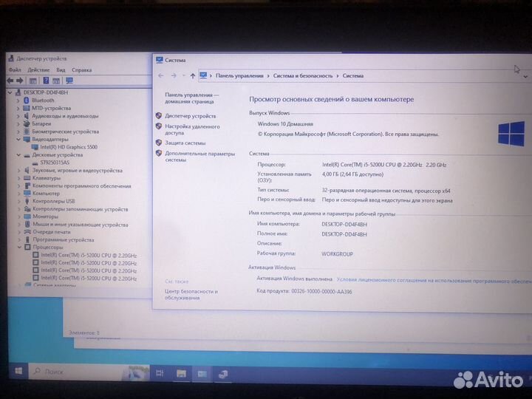Click the Back arrow in Device Manager toolbar
The height and width of the screenshot is (399, 532).
click(10, 81)
